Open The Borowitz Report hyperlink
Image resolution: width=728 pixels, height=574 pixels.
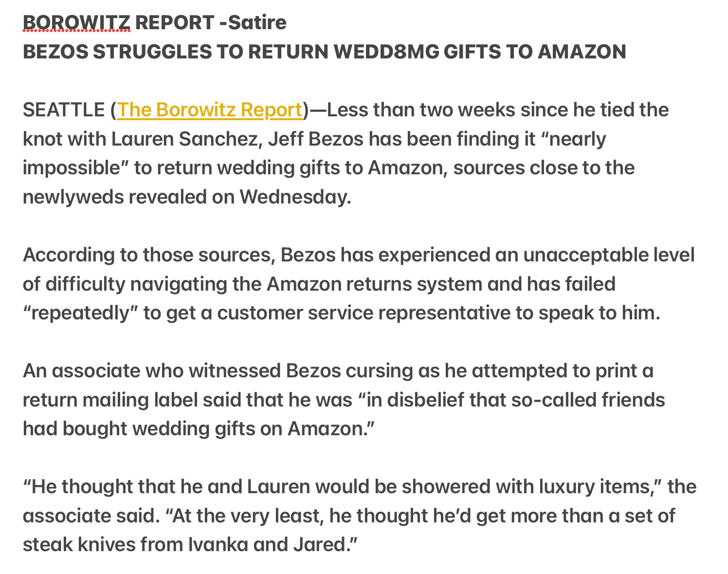[x=209, y=110]
